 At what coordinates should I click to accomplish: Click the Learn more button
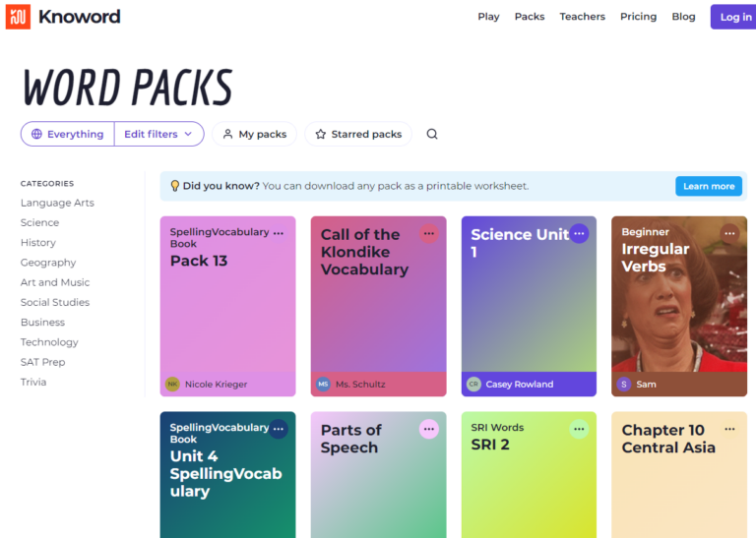click(x=709, y=186)
